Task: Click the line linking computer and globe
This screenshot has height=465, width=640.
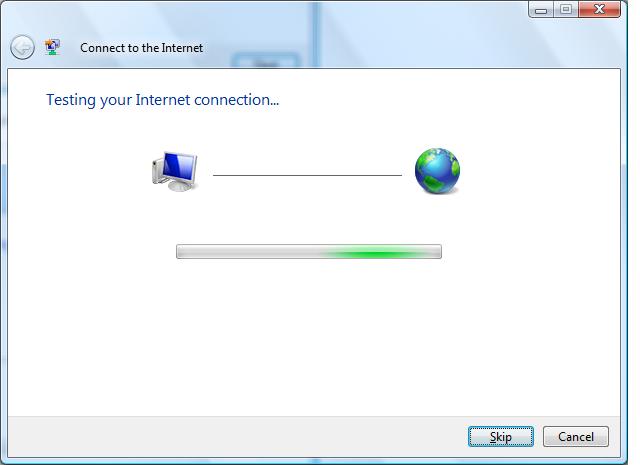Action: [307, 175]
